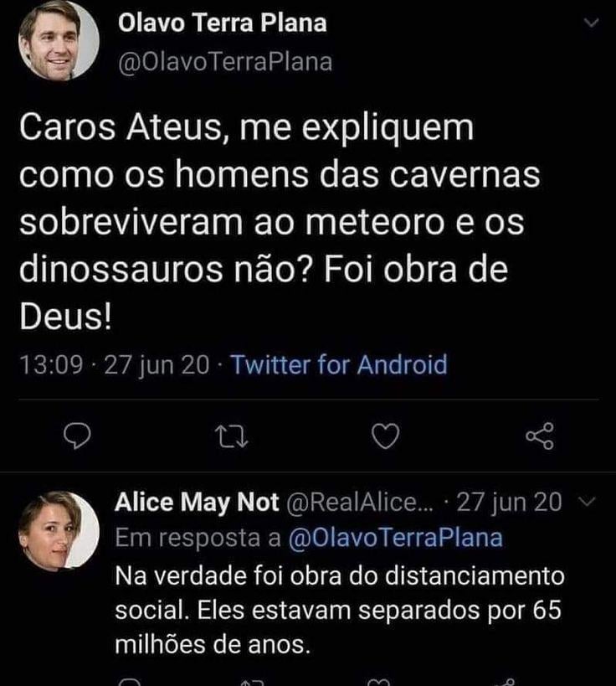Visit Alice May Not's profile via name
616x686 pixels.
[198, 502]
